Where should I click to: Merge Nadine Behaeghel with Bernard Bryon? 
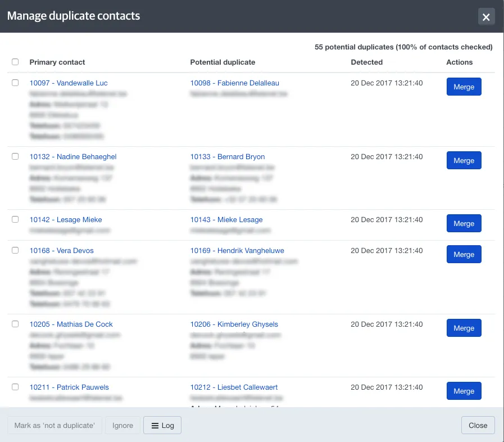pos(464,160)
